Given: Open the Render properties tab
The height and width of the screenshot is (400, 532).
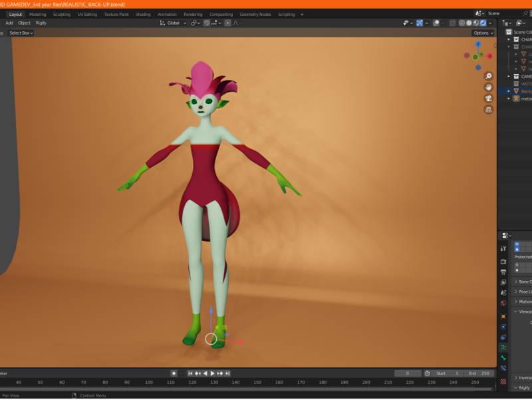Looking at the screenshot, I should (503, 262).
